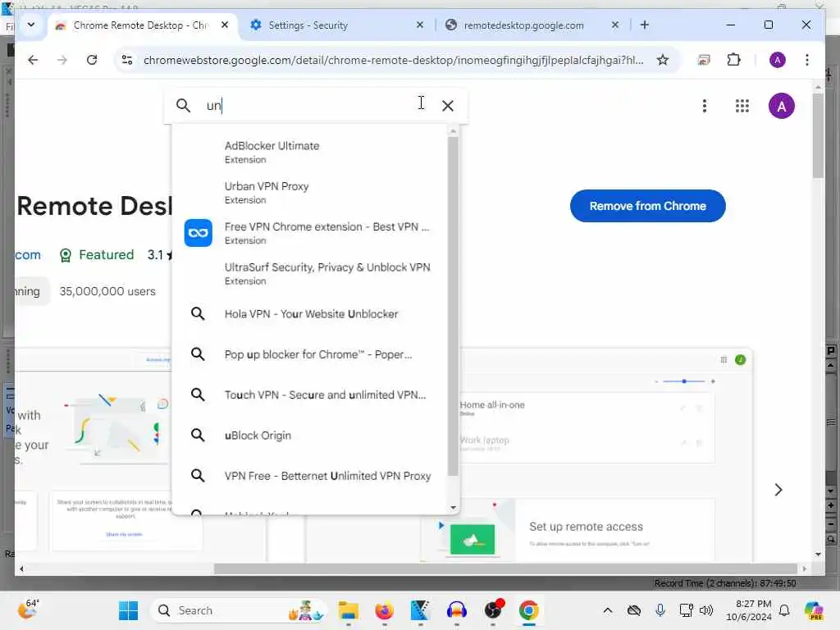The height and width of the screenshot is (630, 840).
Task: Switch to the remotedesktop.google.com tab
Action: click(532, 25)
